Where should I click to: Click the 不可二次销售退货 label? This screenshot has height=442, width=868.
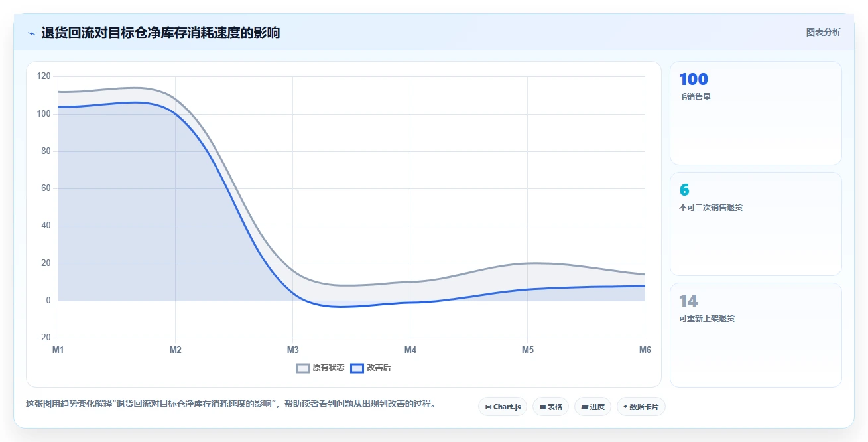[x=711, y=208]
